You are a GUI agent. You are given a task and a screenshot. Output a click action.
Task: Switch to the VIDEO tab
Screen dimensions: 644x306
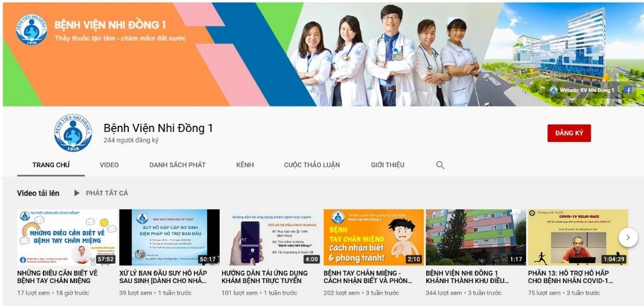click(109, 165)
